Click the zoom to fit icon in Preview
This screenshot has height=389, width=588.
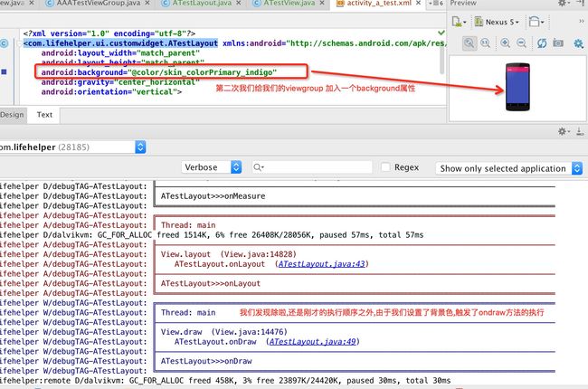tap(469, 43)
